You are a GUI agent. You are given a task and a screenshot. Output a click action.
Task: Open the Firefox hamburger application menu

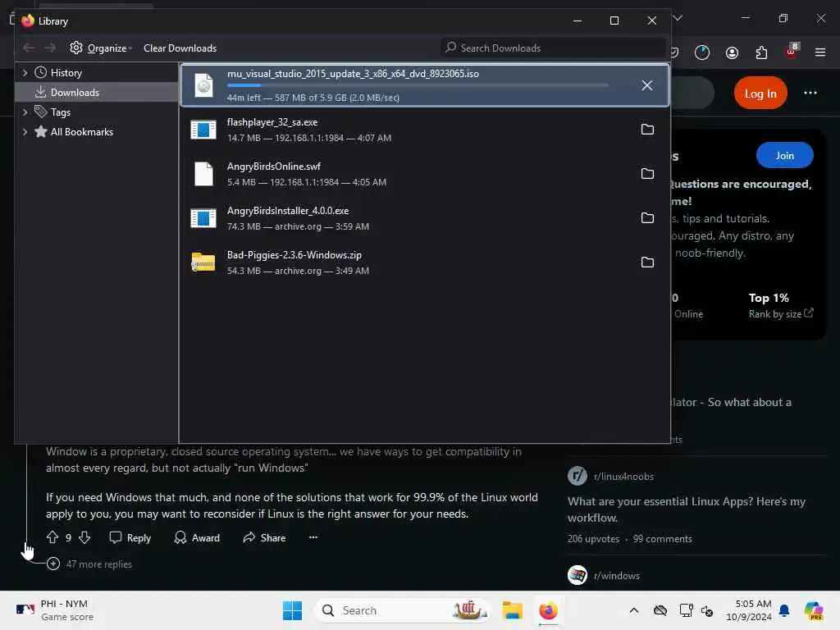[819, 52]
